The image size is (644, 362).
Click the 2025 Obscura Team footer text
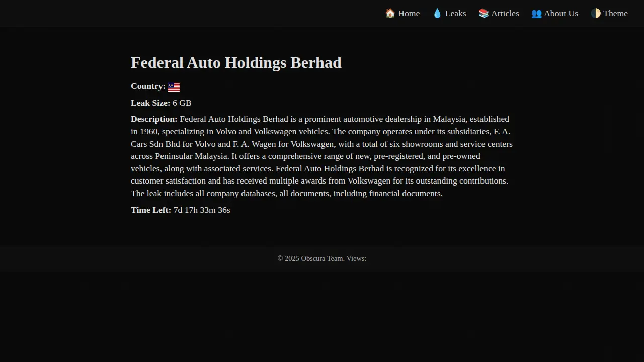[310, 258]
